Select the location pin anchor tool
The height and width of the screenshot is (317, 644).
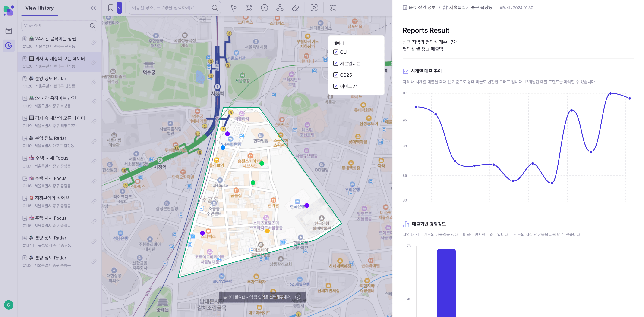click(x=280, y=8)
